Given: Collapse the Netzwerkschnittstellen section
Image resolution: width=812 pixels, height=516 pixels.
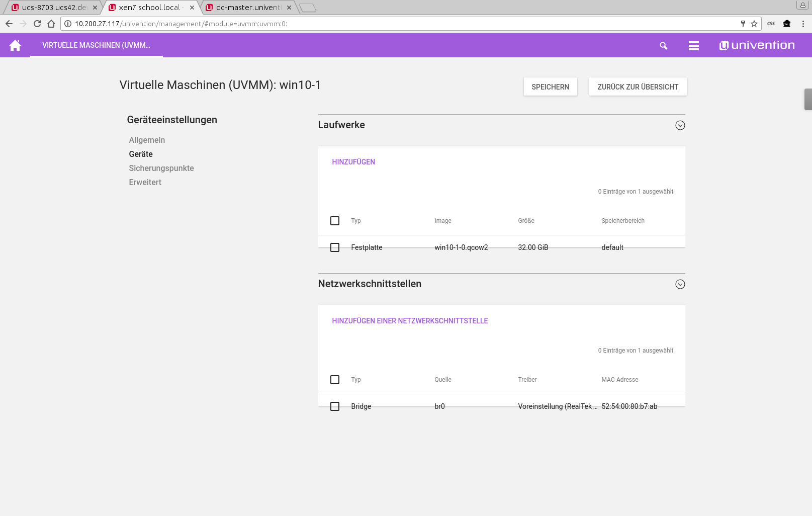Looking at the screenshot, I should click(x=680, y=284).
